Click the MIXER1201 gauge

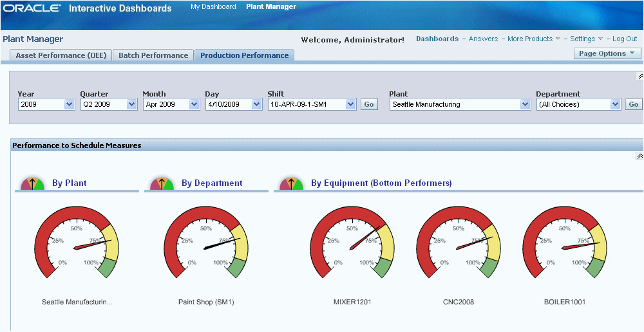(352, 243)
